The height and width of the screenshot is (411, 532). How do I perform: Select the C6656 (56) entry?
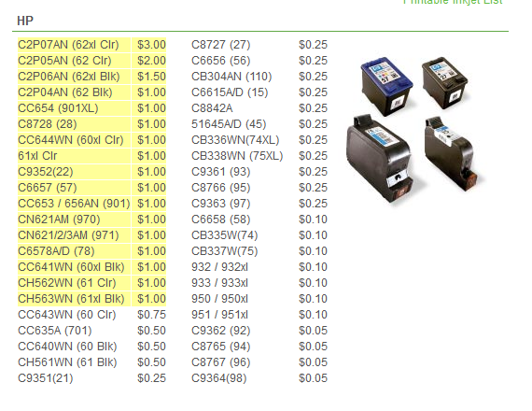(221, 61)
